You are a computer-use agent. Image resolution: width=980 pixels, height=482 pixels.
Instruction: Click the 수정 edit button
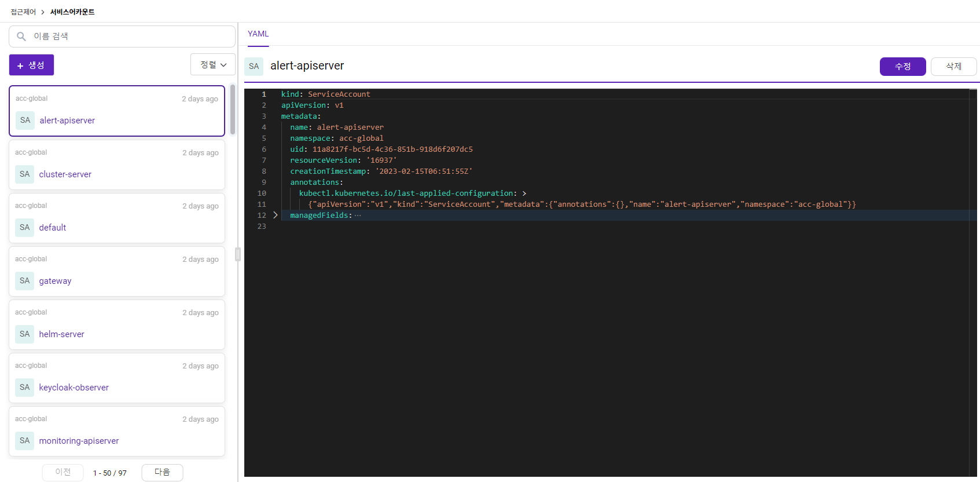[x=902, y=67]
